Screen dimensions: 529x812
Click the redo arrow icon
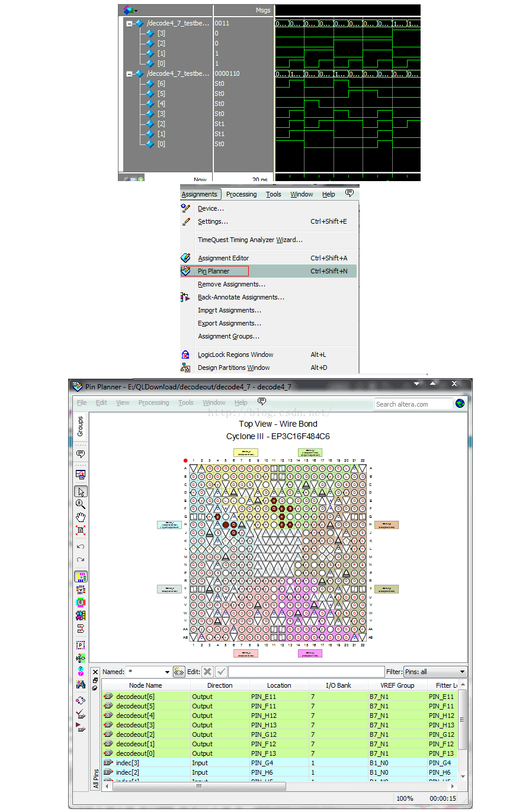tap(81, 560)
